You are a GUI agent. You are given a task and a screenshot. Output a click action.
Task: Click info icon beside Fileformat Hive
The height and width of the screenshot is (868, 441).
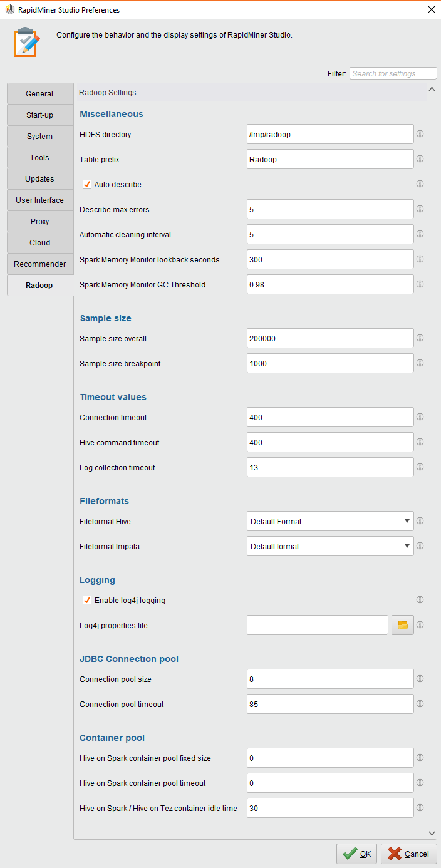click(x=420, y=521)
